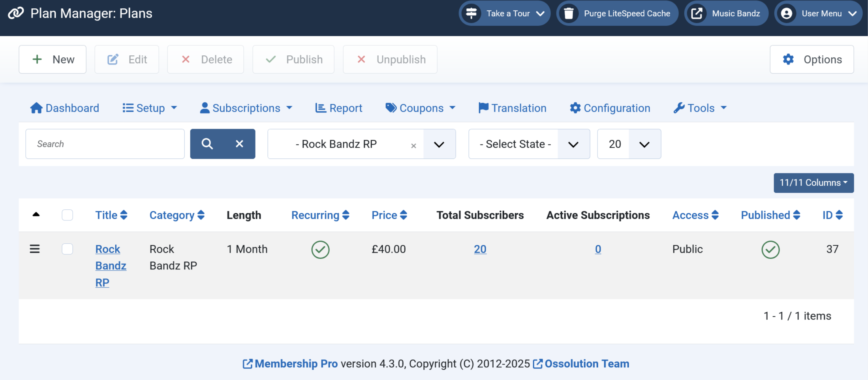Click the price value £40.00
The width and height of the screenshot is (868, 380).
[389, 249]
